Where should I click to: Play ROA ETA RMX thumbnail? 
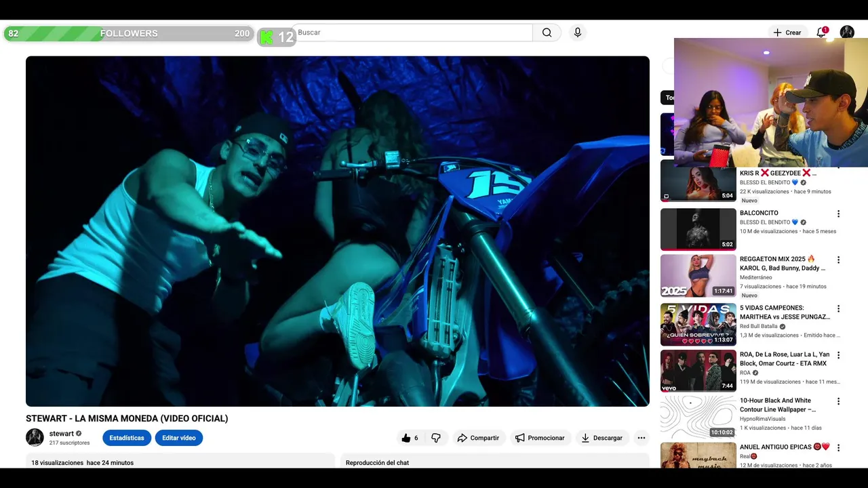point(698,371)
